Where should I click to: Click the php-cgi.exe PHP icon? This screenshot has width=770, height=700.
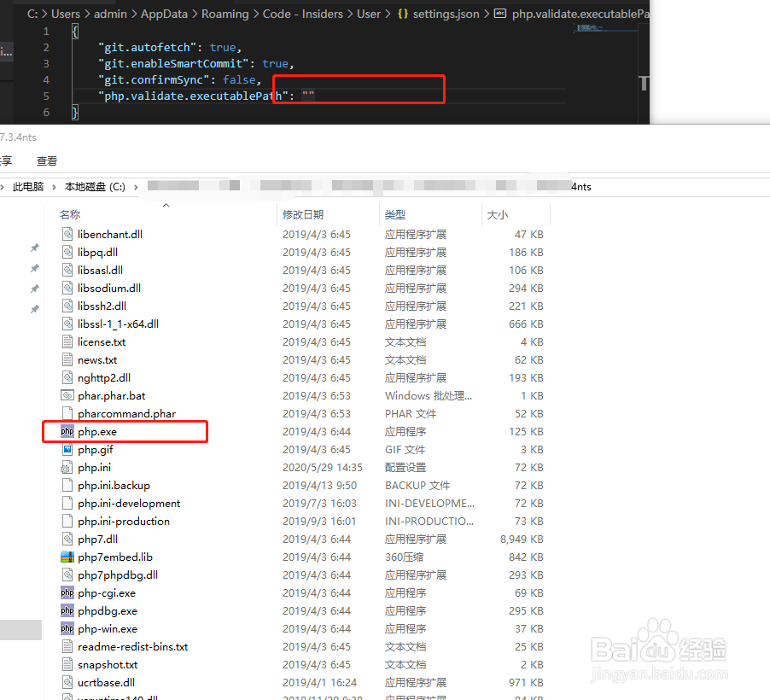coord(67,592)
